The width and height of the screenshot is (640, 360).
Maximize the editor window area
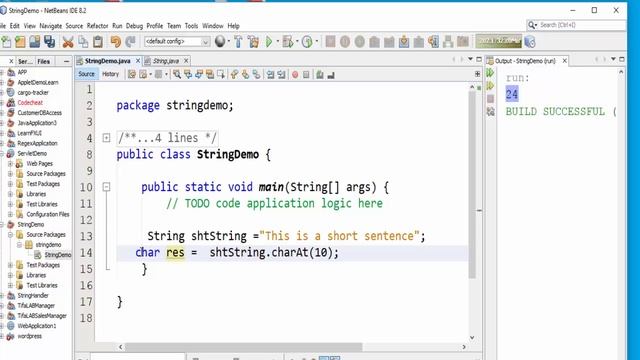point(479,60)
